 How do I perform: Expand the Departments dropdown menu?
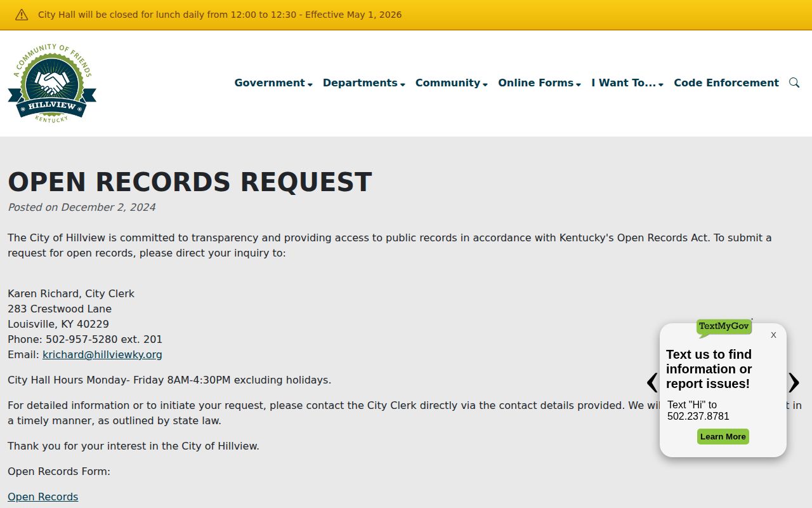click(364, 83)
